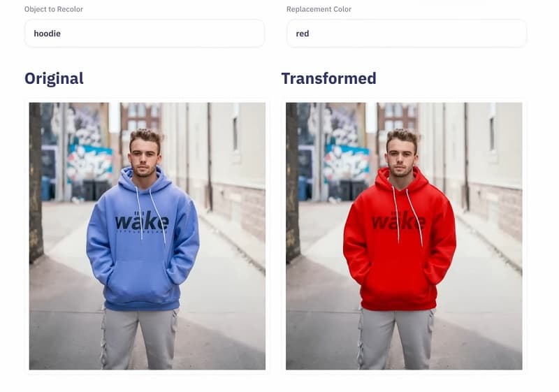The height and width of the screenshot is (392, 559).
Task: Click the Object to Recolor input field
Action: [145, 34]
